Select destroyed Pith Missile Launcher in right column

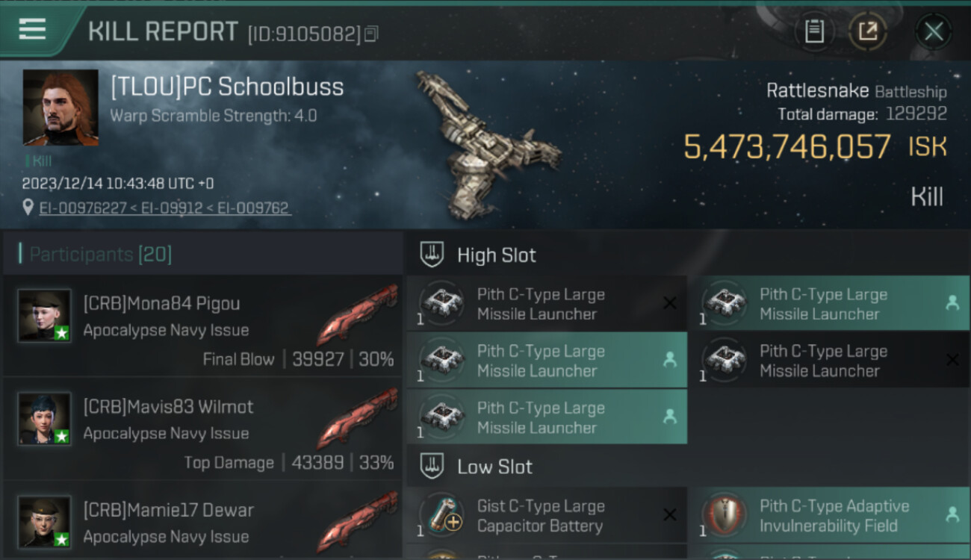[835, 360]
